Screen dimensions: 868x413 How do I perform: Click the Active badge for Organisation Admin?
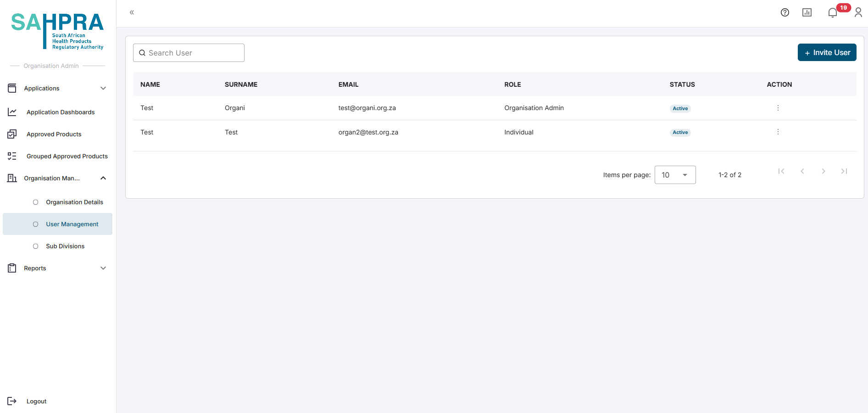(680, 108)
